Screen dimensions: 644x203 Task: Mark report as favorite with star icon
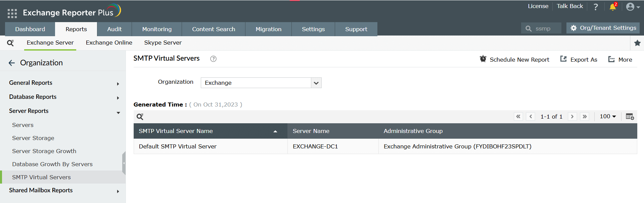pyautogui.click(x=637, y=43)
